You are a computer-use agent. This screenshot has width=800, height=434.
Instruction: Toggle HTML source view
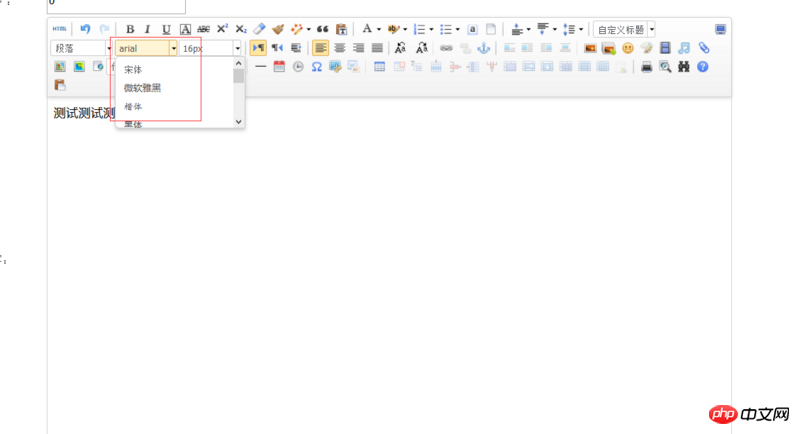tap(61, 30)
